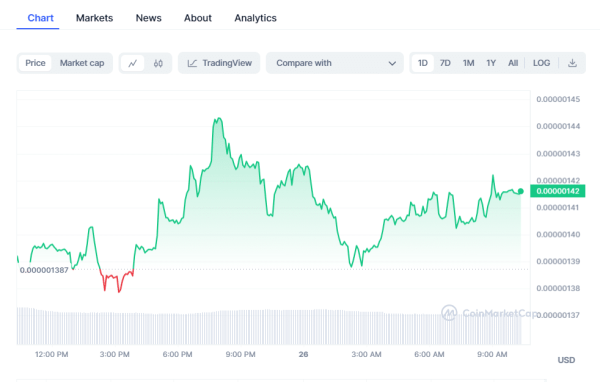
Task: Click the 9:00 AM axis label
Action: pyautogui.click(x=492, y=354)
